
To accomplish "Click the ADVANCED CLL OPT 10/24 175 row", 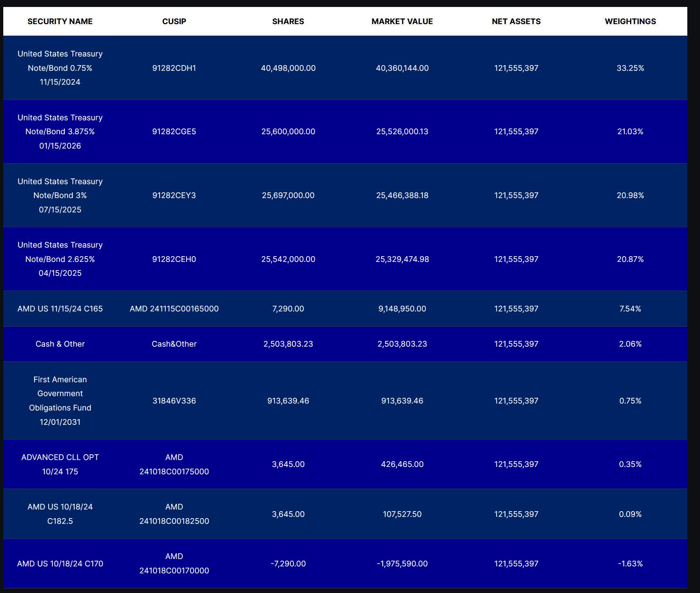I will pyautogui.click(x=350, y=464).
